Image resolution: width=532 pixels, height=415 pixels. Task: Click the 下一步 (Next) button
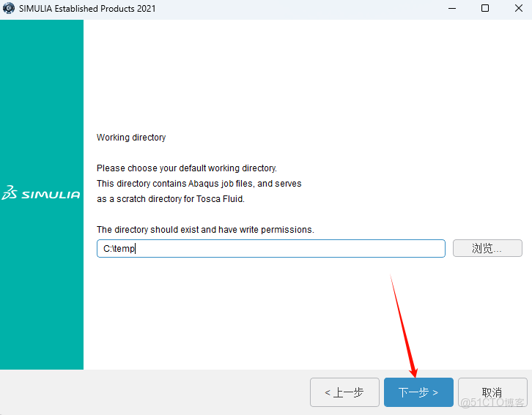pyautogui.click(x=418, y=392)
